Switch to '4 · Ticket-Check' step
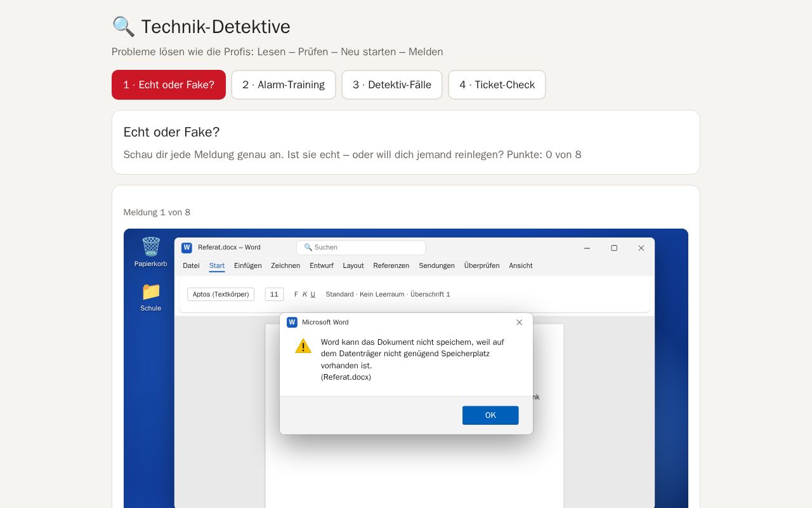Image resolution: width=812 pixels, height=508 pixels. pos(497,84)
